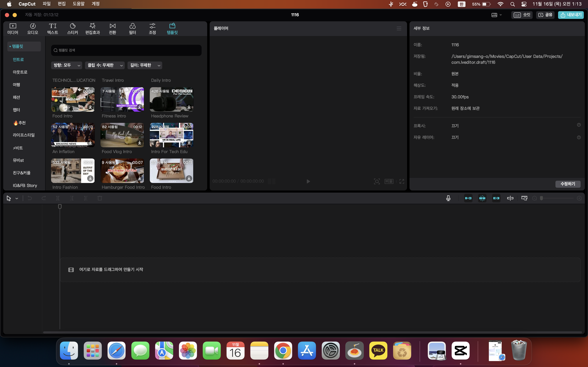Expand the 길이: 무제한 length dropdown
The height and width of the screenshot is (367, 588).
pos(145,65)
